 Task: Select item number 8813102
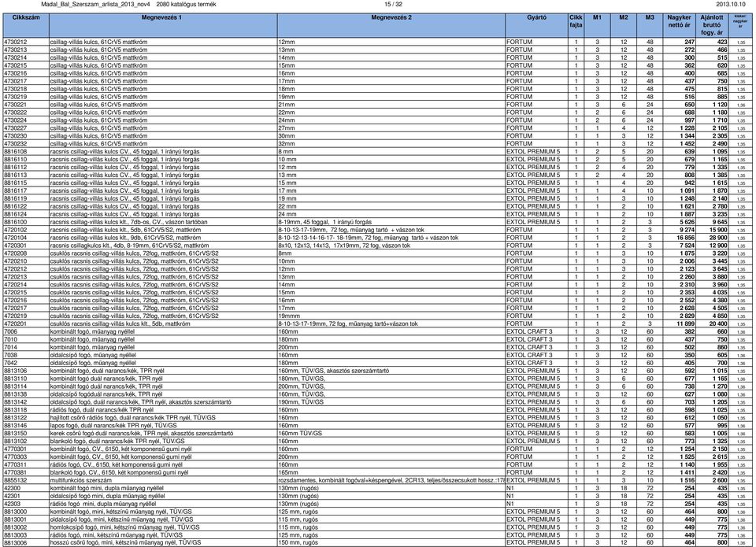pos(16,441)
